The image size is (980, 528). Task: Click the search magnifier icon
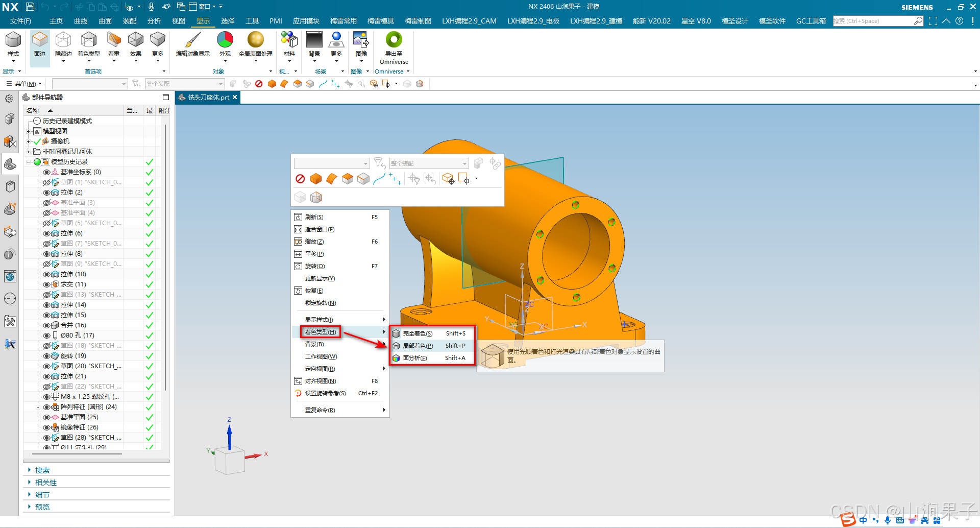tap(918, 21)
